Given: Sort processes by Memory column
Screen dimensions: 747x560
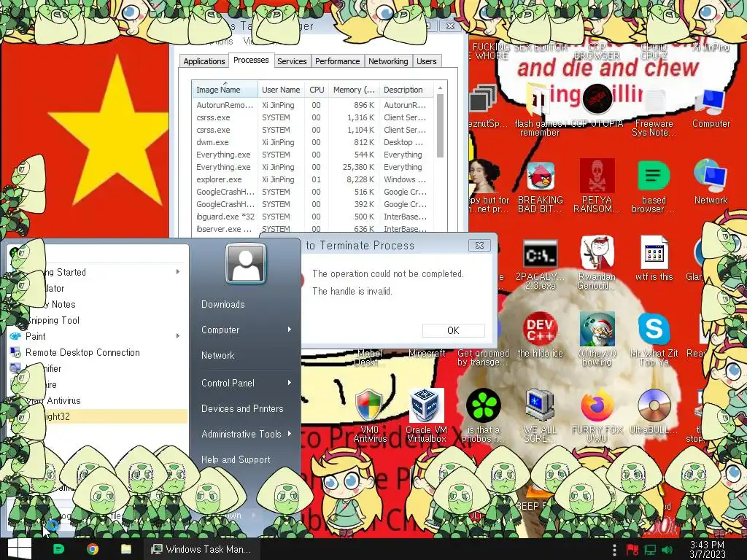Looking at the screenshot, I should point(354,90).
